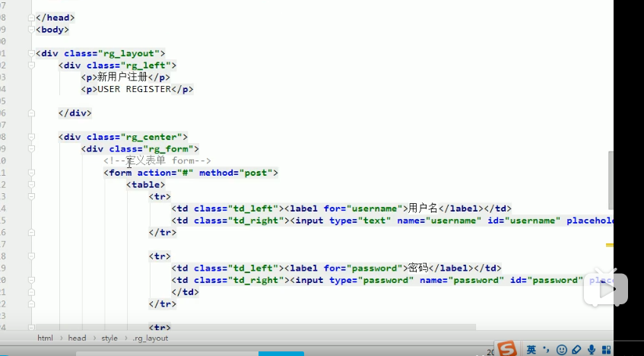
Task: Collapse the <table> fold marker
Action: [32, 185]
